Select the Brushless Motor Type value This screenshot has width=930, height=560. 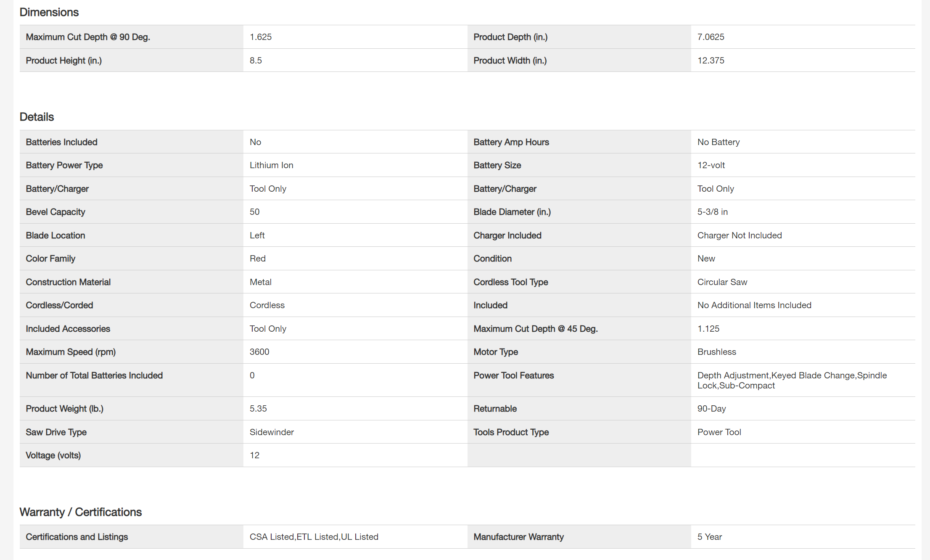[x=716, y=352]
